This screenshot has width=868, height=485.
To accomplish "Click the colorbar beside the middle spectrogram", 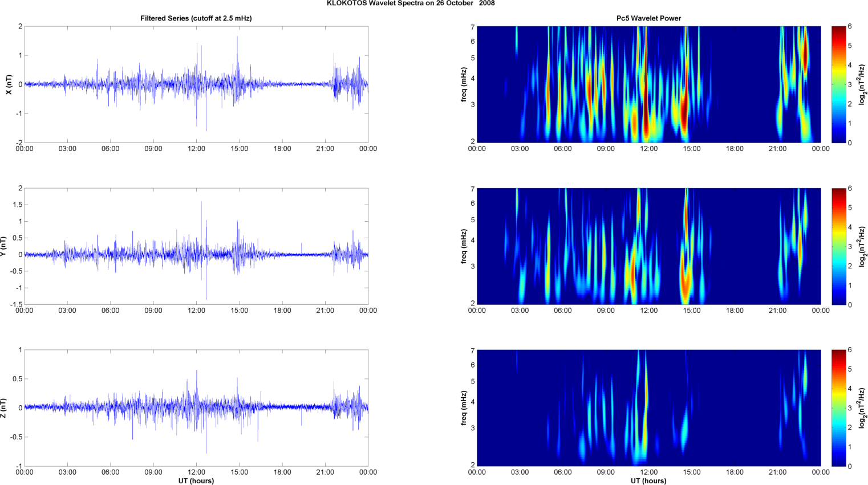I will 838,246.
